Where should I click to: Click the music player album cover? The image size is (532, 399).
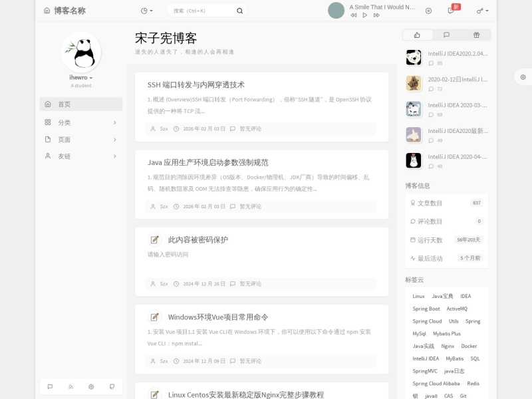pyautogui.click(x=336, y=11)
